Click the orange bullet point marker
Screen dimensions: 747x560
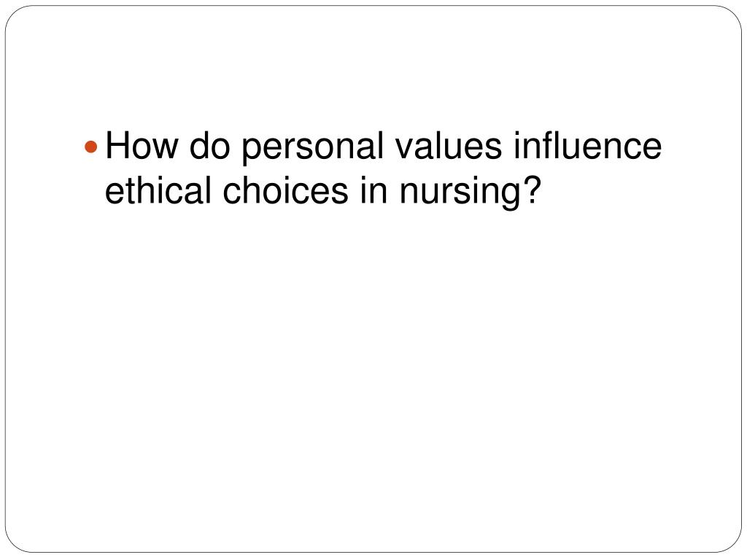(90, 147)
